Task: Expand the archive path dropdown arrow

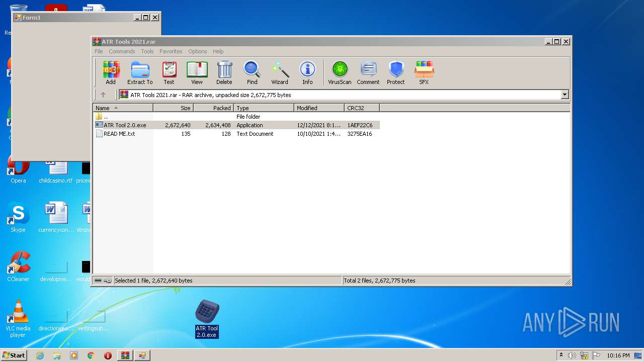Action: click(x=565, y=95)
